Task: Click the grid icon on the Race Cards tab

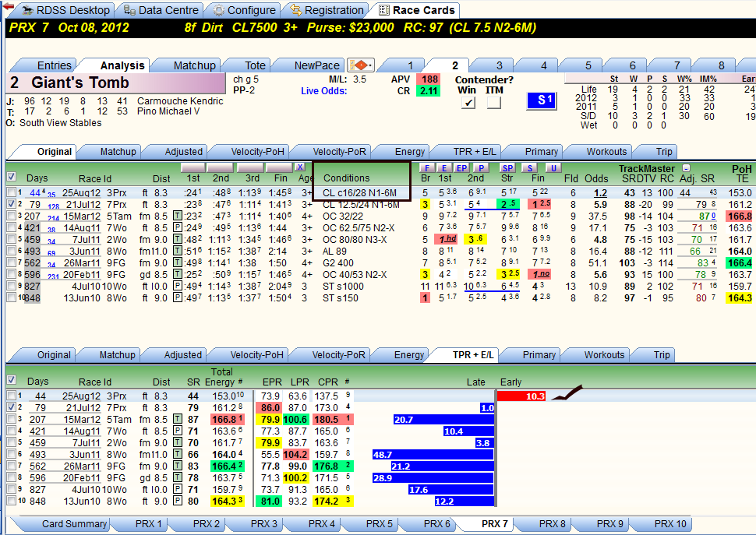Action: tap(383, 9)
